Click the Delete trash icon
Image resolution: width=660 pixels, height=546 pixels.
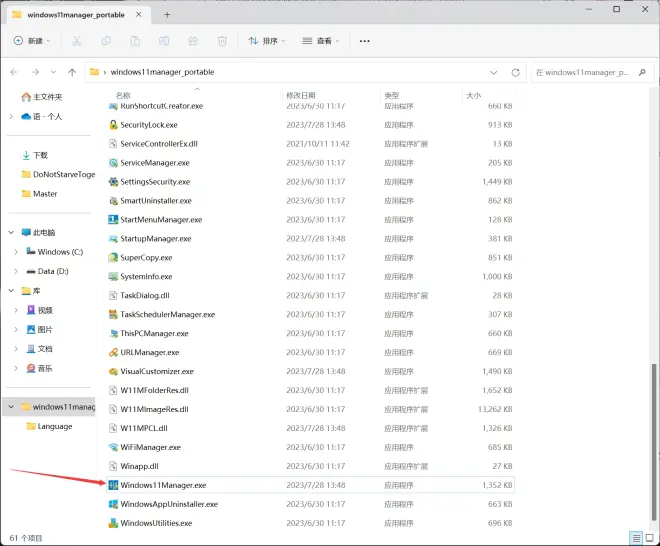click(222, 41)
